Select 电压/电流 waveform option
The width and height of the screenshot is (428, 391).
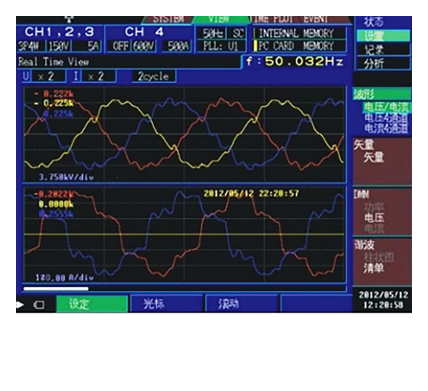point(386,107)
